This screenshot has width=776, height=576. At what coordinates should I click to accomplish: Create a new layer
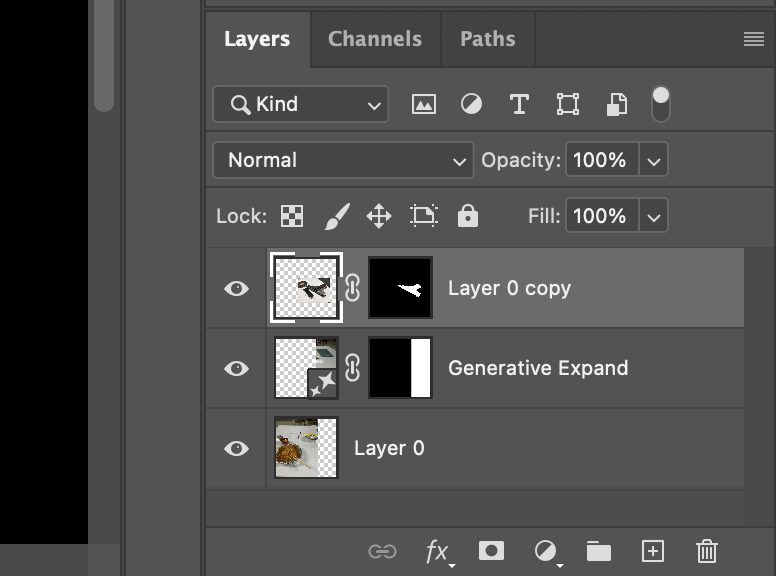pyautogui.click(x=653, y=551)
